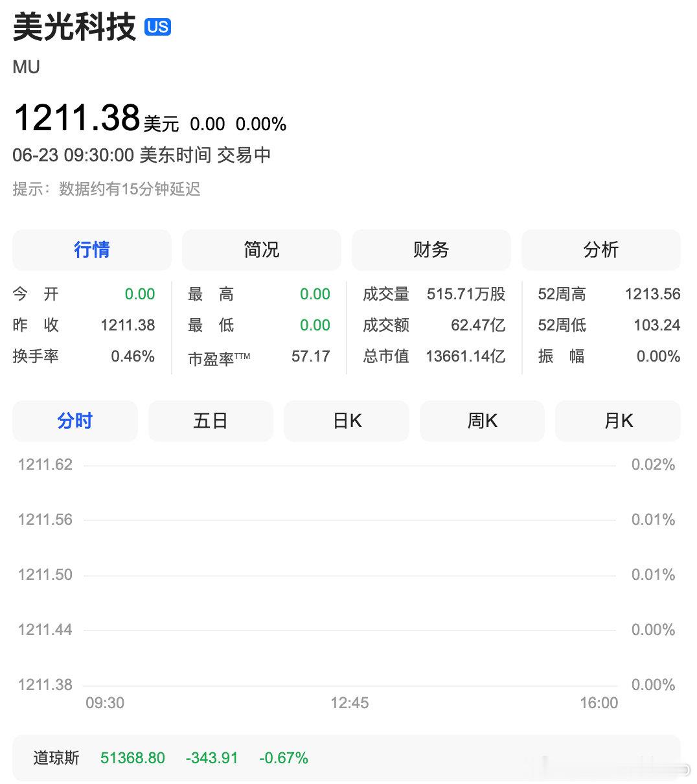Click the 昨收 value 1211.38

tap(128, 325)
